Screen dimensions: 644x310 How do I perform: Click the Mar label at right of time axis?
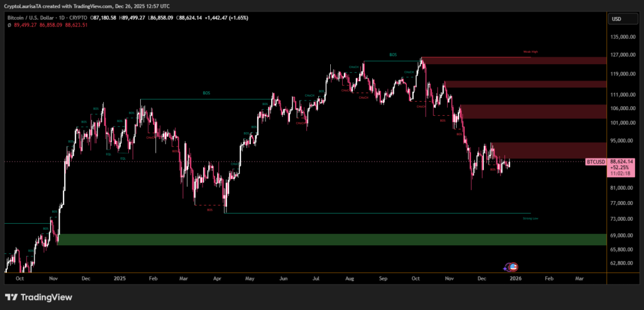tap(579, 277)
